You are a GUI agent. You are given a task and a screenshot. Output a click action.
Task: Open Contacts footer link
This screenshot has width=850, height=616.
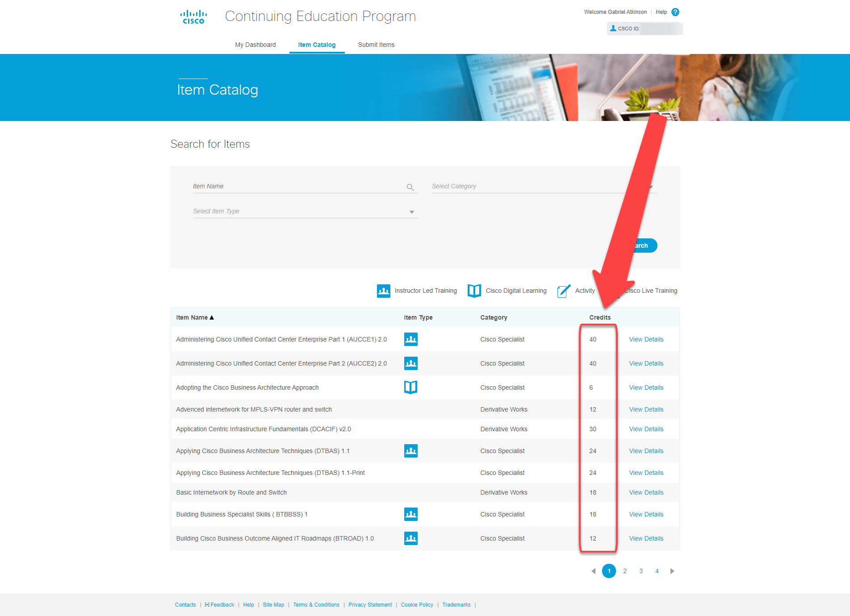pos(185,605)
